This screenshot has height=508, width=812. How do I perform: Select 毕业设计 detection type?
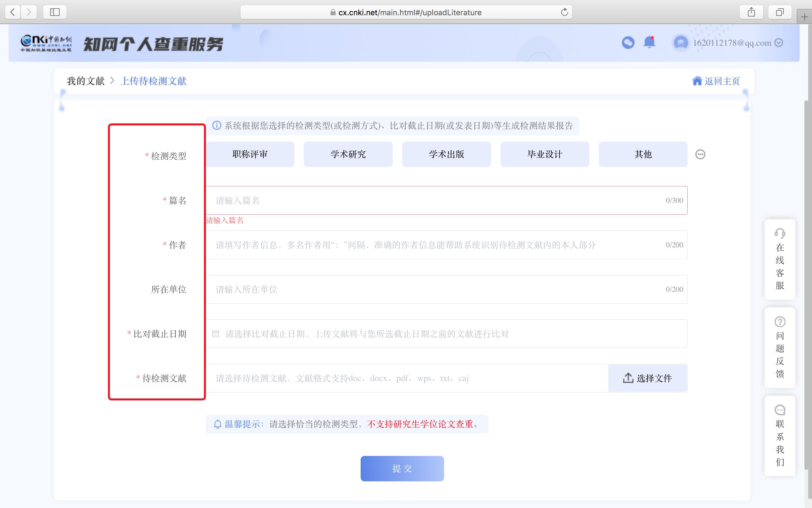545,154
